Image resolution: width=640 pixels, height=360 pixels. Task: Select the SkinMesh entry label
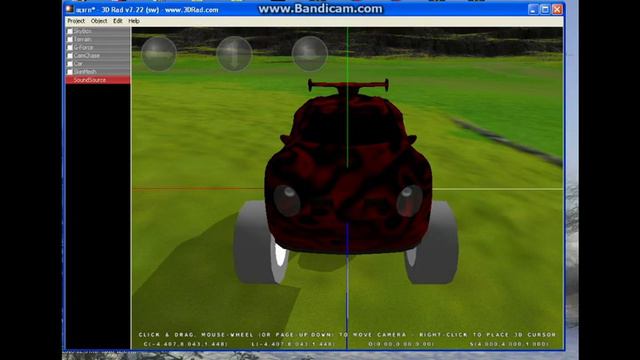[85, 72]
